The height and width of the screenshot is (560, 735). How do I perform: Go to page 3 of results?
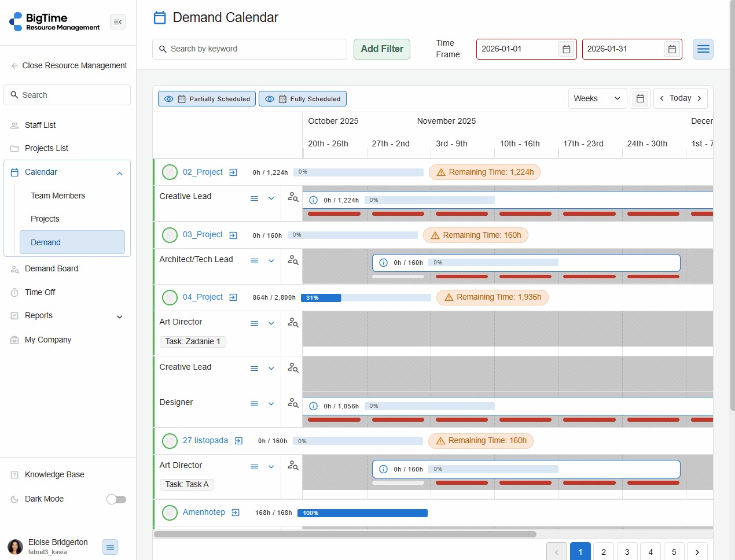pos(627,552)
